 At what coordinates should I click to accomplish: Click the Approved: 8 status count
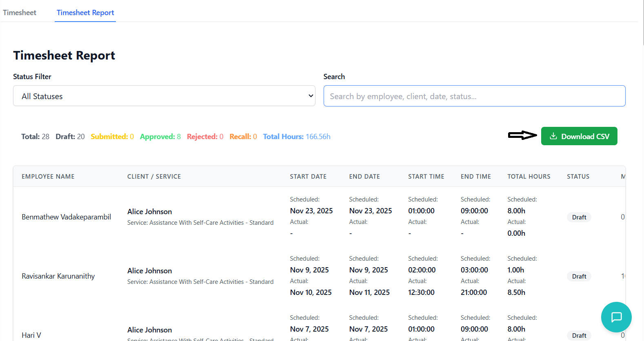tap(160, 137)
